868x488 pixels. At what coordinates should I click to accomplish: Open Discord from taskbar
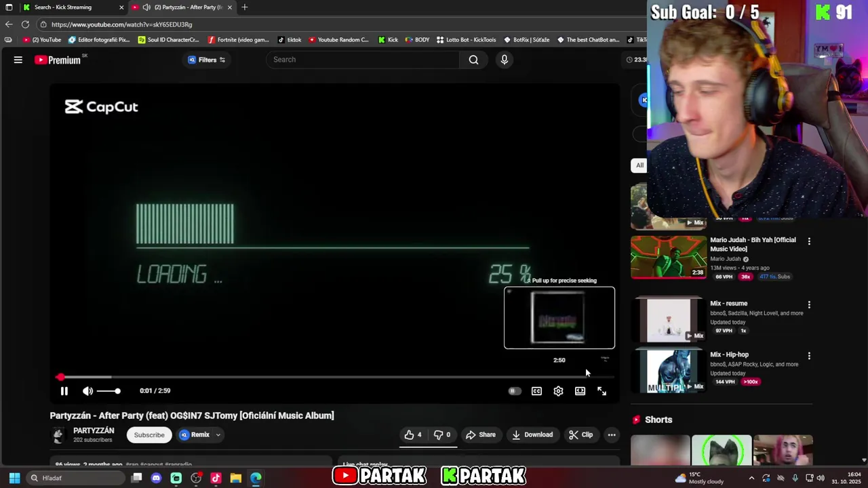coord(156,478)
